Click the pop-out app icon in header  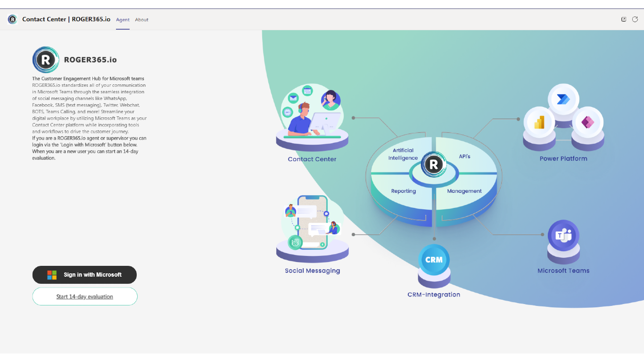point(624,19)
